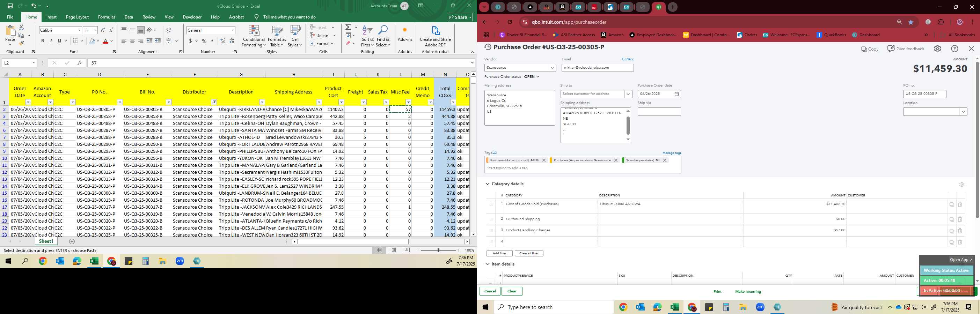
Task: Delete the Outbound Shipping category line
Action: click(x=960, y=219)
